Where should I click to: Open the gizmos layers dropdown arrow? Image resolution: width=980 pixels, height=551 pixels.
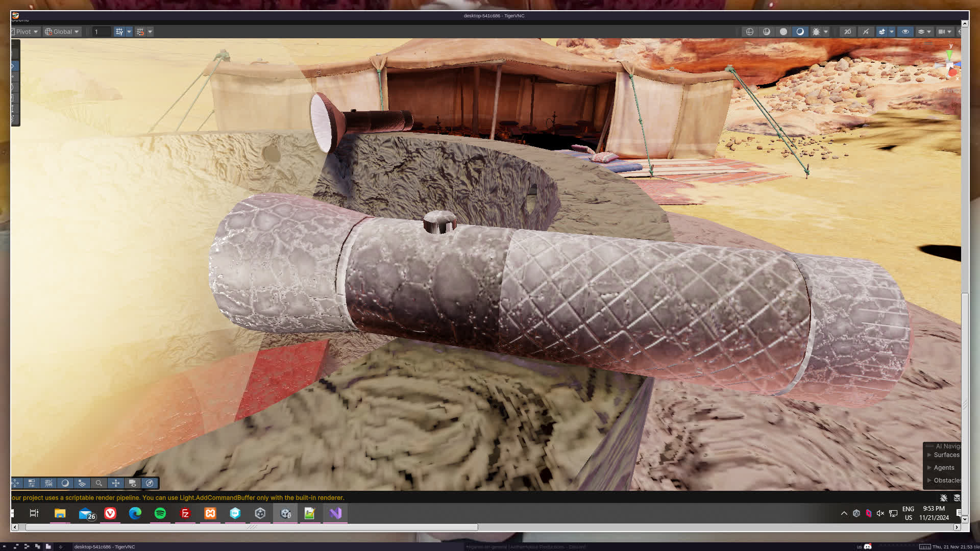coord(929,32)
